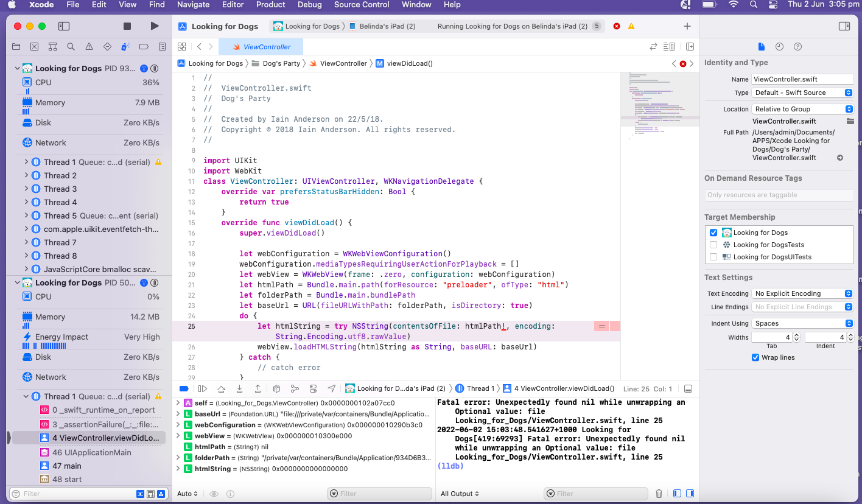862x504 pixels.
Task: Show the History inspector clock icon
Action: pyautogui.click(x=779, y=47)
